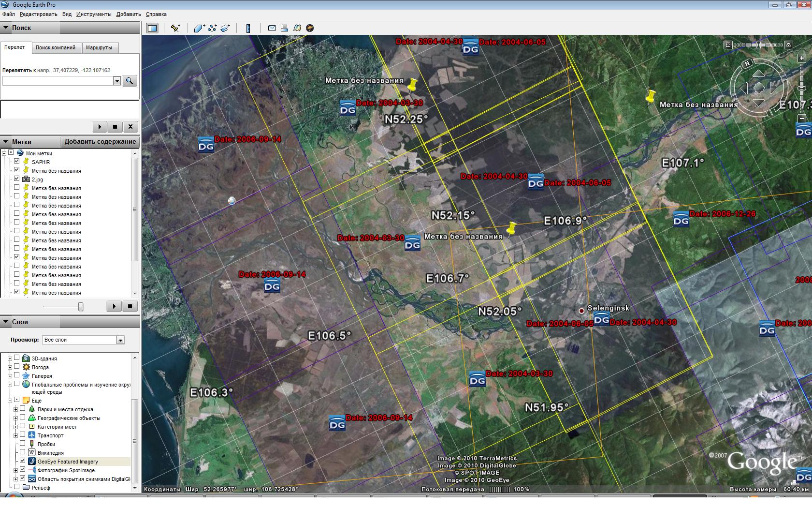Click the Добавить содержание button

coord(100,142)
